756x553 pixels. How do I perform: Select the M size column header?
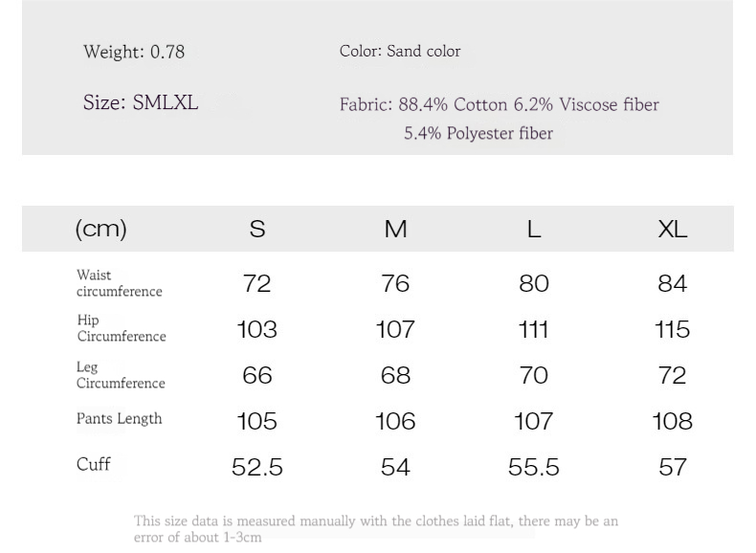395,229
